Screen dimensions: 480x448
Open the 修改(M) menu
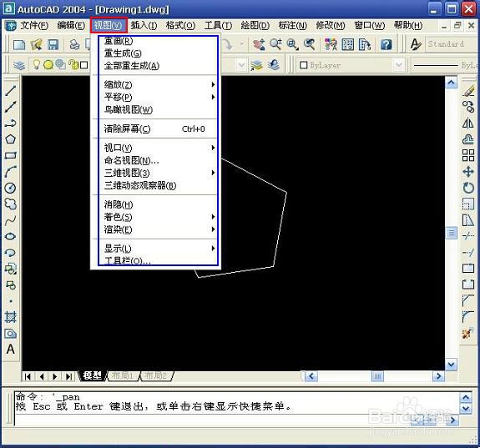coord(331,25)
